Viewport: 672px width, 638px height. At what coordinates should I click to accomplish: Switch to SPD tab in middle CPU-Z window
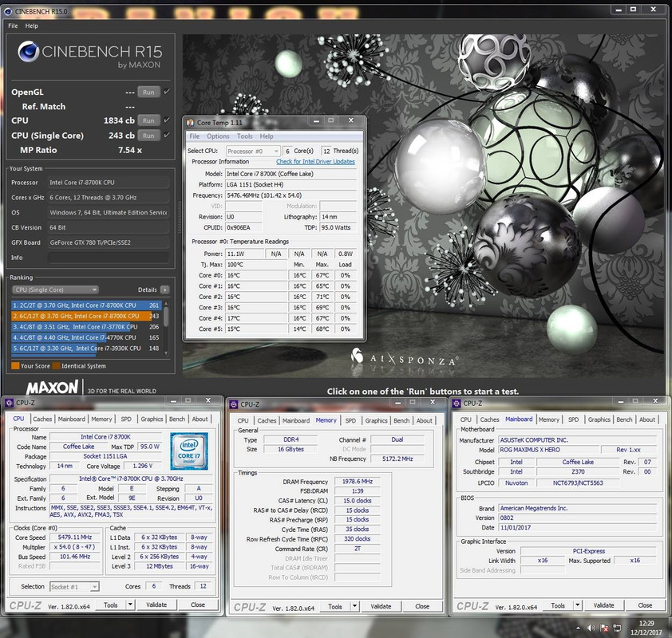pyautogui.click(x=350, y=420)
